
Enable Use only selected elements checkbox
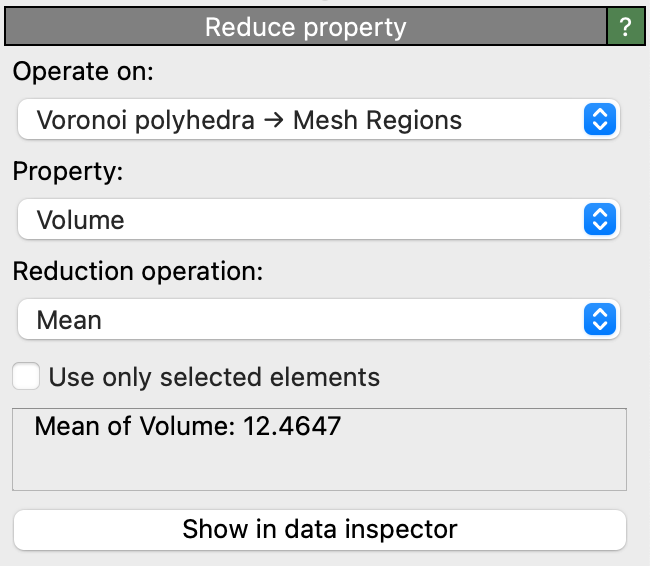[x=27, y=377]
